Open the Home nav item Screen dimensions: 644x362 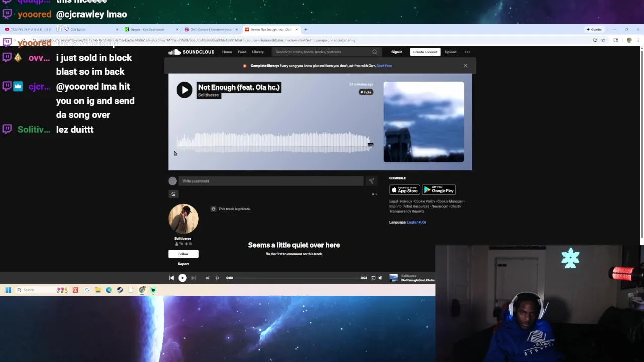click(227, 52)
